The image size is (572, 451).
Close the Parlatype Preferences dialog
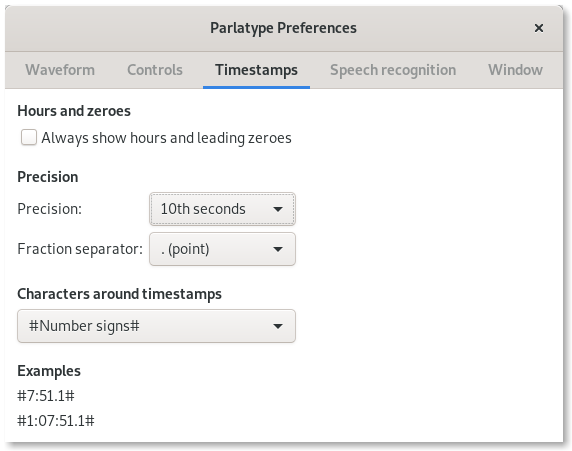click(x=538, y=28)
